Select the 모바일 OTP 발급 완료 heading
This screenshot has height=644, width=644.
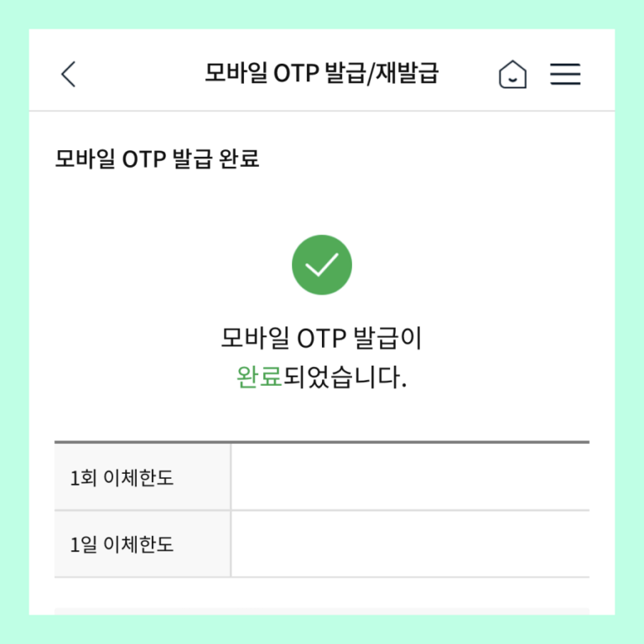coord(157,158)
